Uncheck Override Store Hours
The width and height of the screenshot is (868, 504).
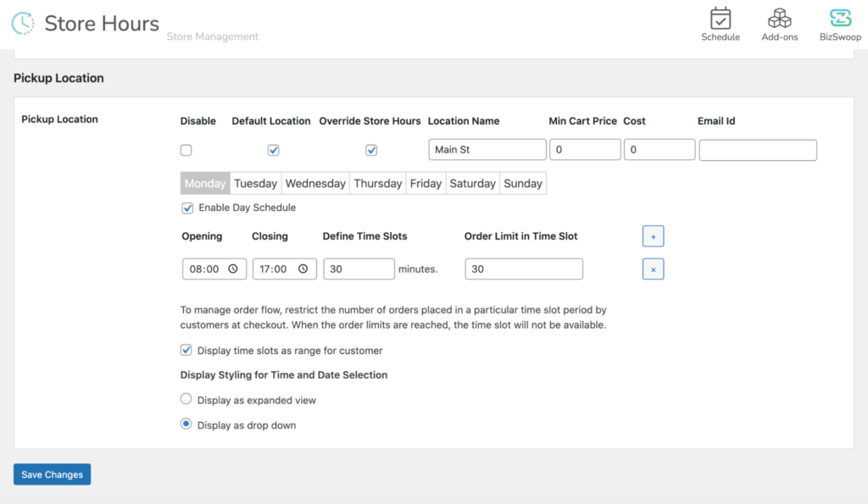pos(371,149)
